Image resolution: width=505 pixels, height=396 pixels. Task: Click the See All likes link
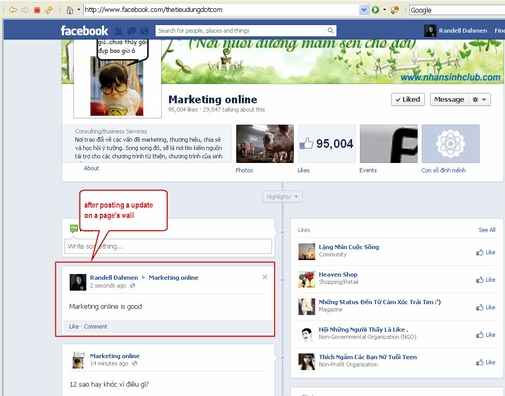(487, 230)
